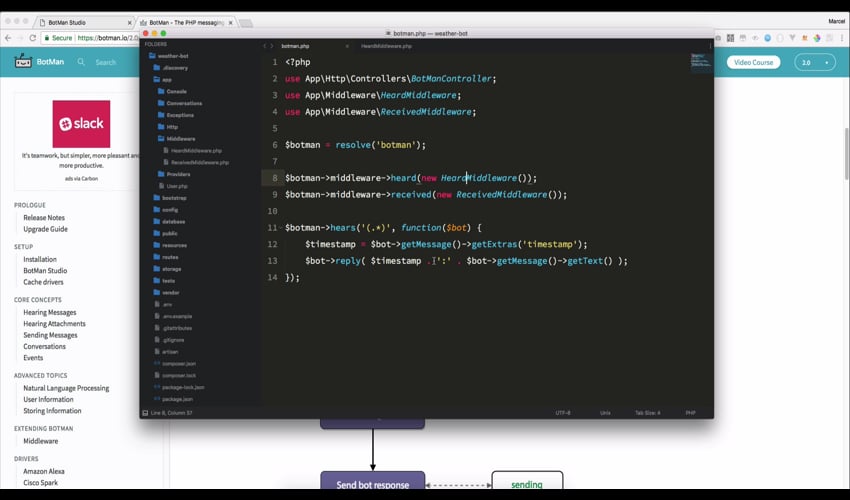Reload the browser page

[33, 38]
